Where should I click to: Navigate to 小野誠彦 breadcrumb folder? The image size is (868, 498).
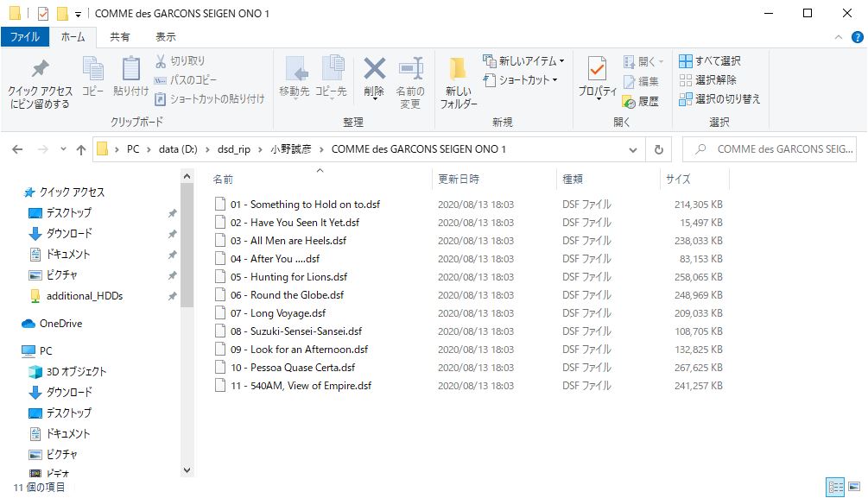[290, 149]
